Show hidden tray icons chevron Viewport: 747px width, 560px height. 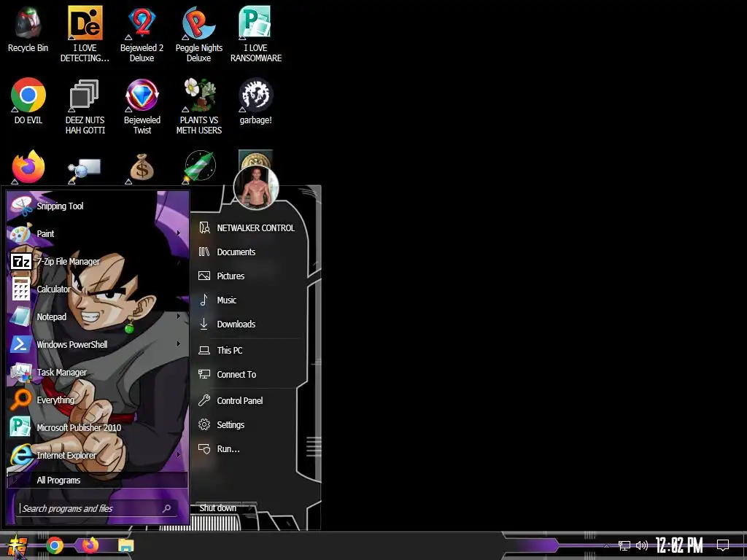click(x=606, y=545)
